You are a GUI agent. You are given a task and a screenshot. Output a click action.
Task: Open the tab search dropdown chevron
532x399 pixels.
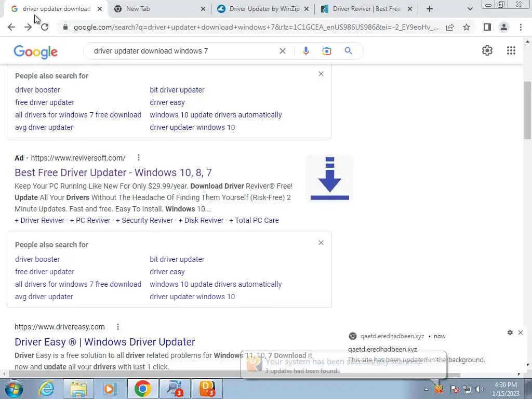470,9
